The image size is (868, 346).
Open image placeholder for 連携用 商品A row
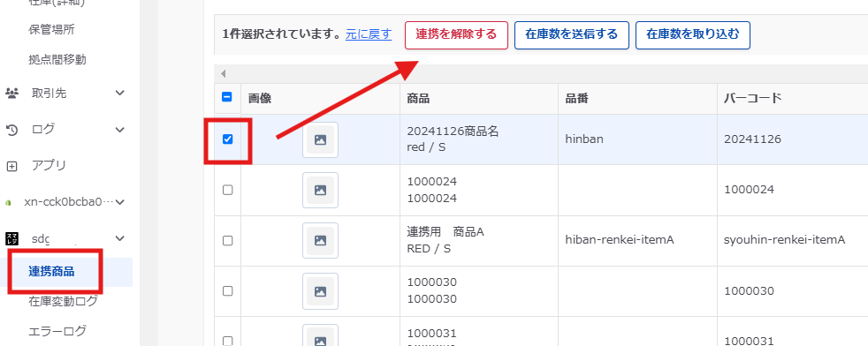pyautogui.click(x=320, y=240)
